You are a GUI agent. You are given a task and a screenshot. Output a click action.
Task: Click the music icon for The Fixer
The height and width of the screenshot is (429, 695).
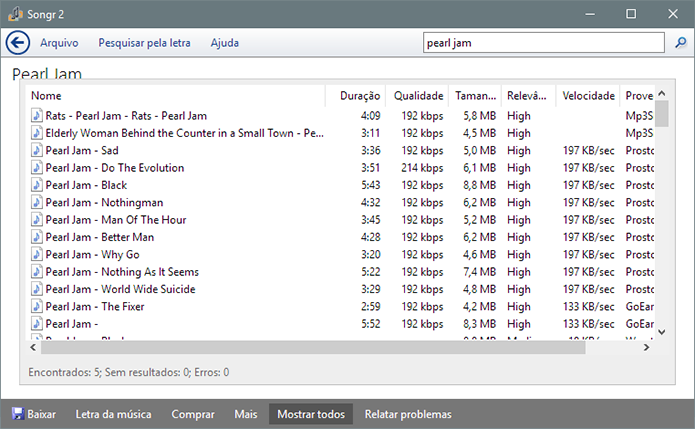pyautogui.click(x=37, y=305)
